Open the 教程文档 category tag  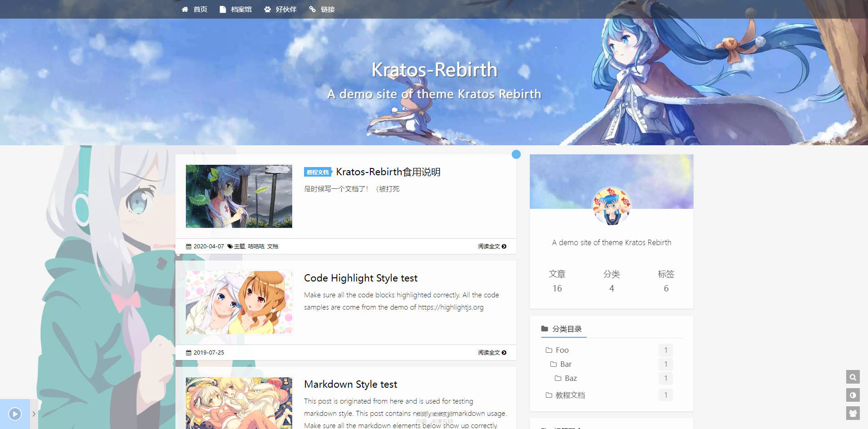click(x=318, y=172)
